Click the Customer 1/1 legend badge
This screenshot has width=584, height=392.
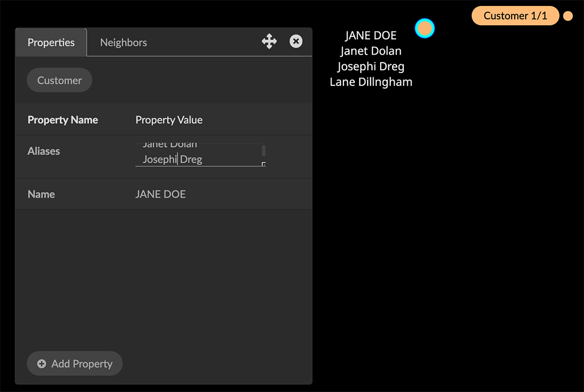pos(515,16)
